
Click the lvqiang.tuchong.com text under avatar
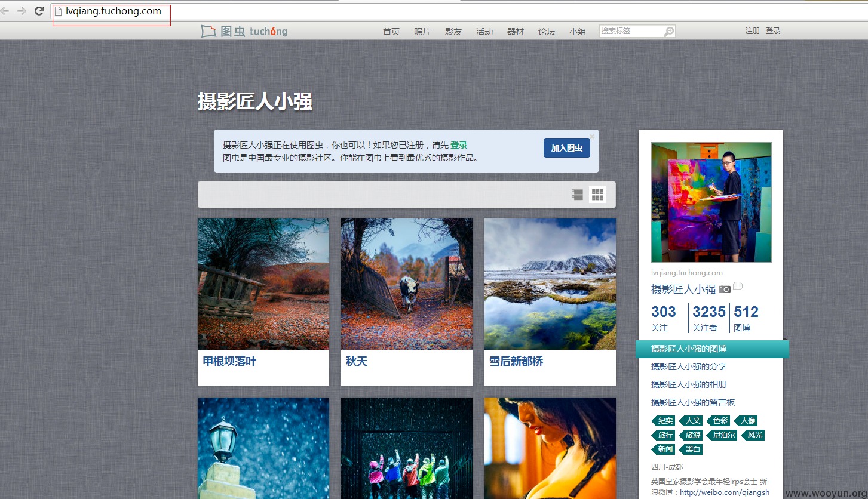click(x=687, y=273)
